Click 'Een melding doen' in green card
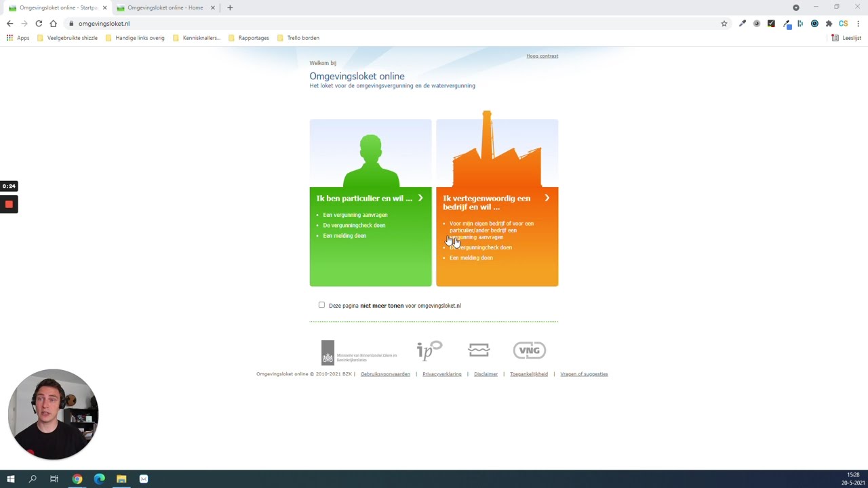The image size is (868, 488). tap(344, 236)
